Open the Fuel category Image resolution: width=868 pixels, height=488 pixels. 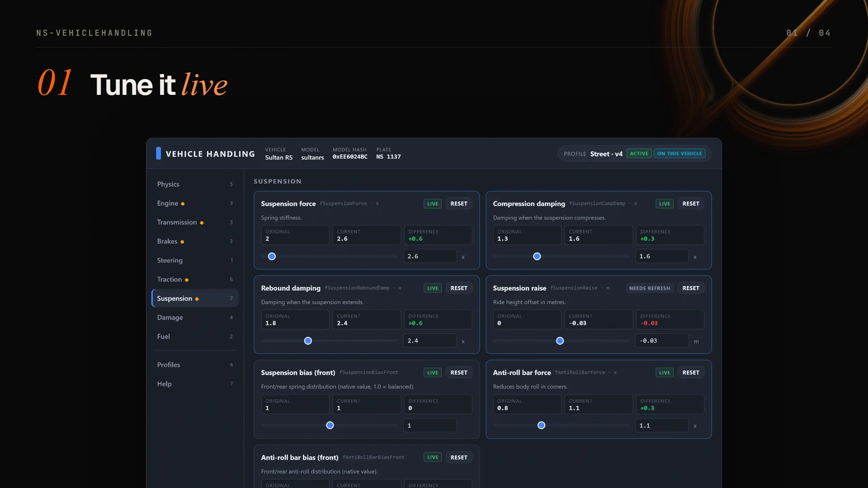coord(195,336)
